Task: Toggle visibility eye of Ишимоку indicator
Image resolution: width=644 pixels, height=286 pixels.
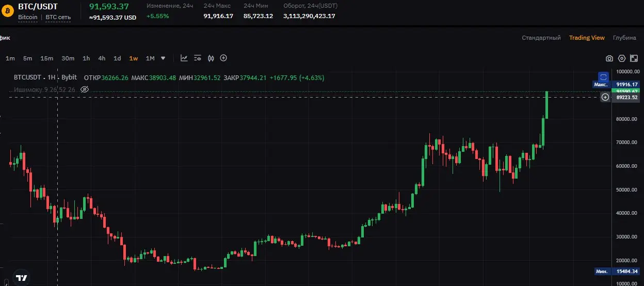Action: (x=85, y=89)
